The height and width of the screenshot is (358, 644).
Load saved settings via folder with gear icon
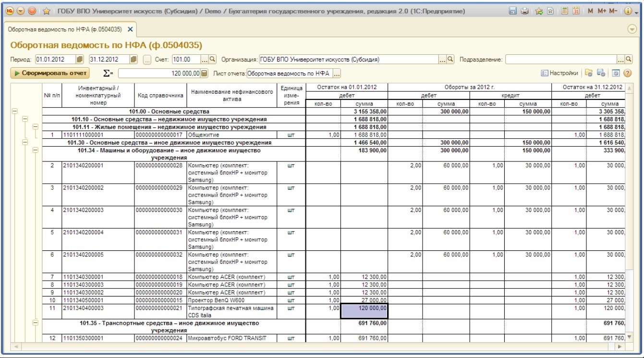click(x=589, y=74)
